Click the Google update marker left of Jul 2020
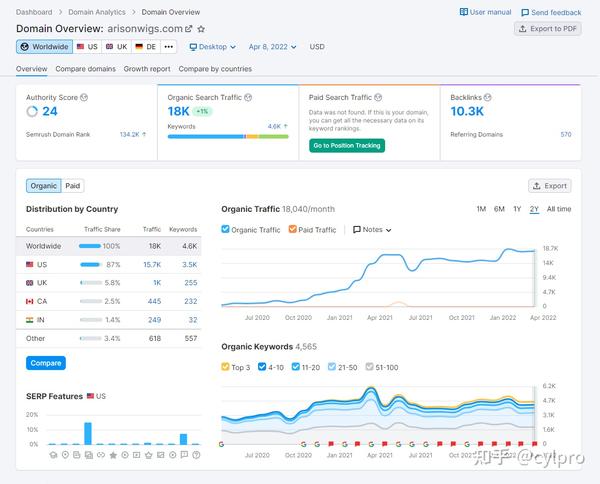Viewport: 600px width, 484px height. [221, 444]
